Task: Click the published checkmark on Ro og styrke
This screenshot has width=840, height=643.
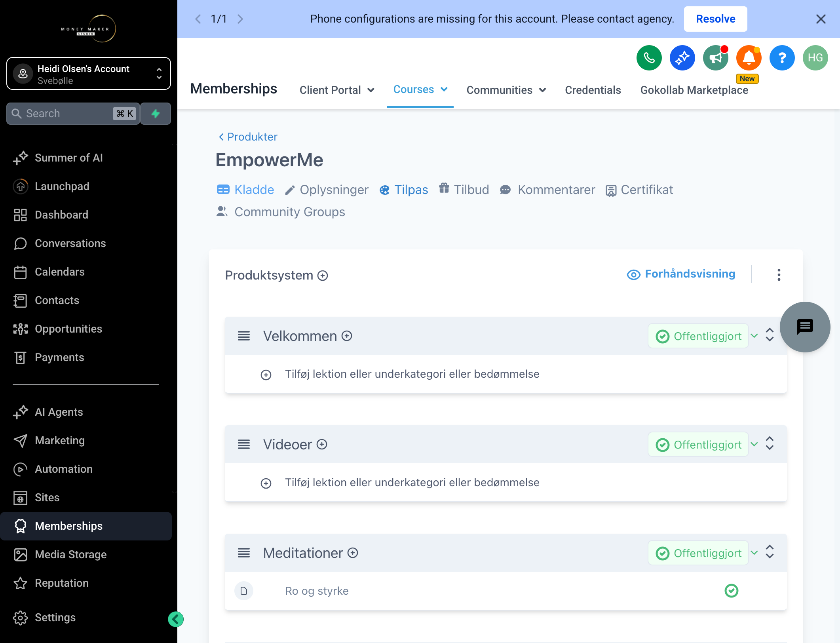Action: tap(731, 591)
